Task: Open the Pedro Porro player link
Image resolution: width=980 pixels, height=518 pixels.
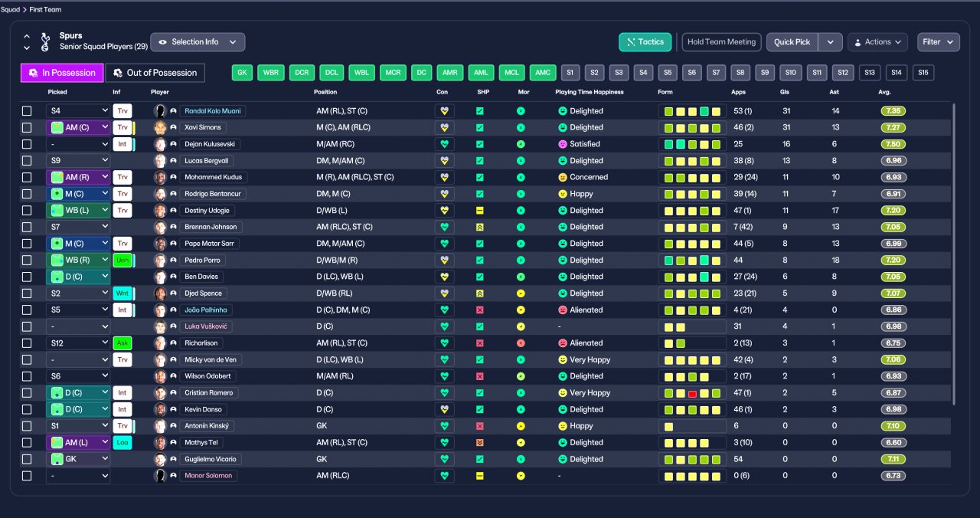Action: [x=203, y=261]
